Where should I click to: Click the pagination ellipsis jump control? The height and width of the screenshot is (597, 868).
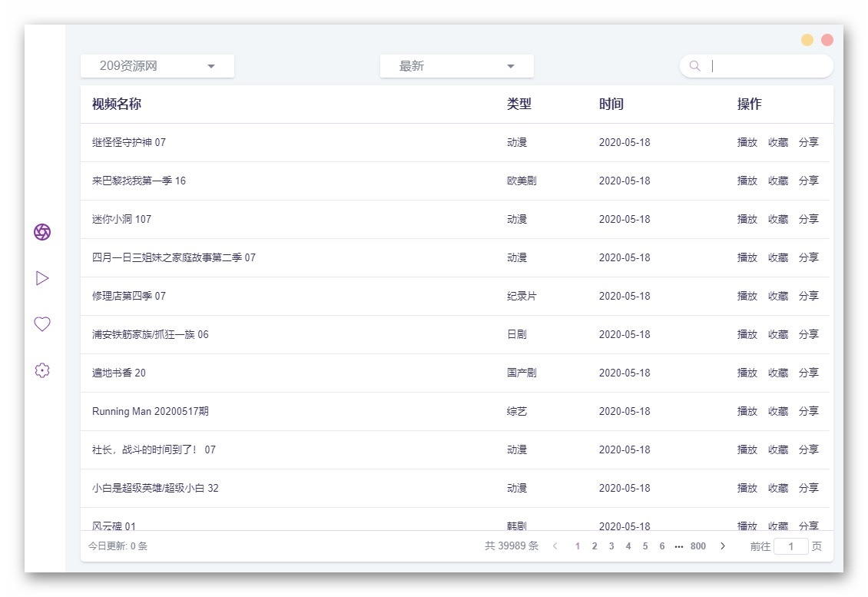coord(679,546)
